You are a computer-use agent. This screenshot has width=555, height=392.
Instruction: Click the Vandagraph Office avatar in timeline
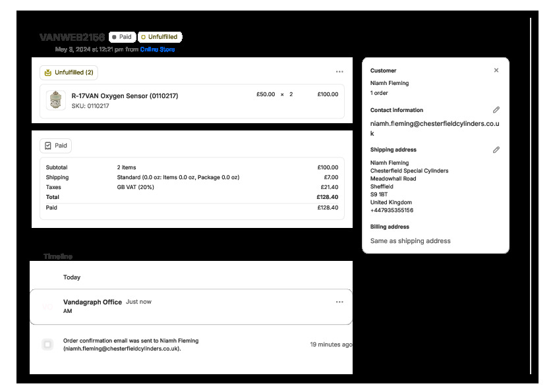(x=47, y=306)
